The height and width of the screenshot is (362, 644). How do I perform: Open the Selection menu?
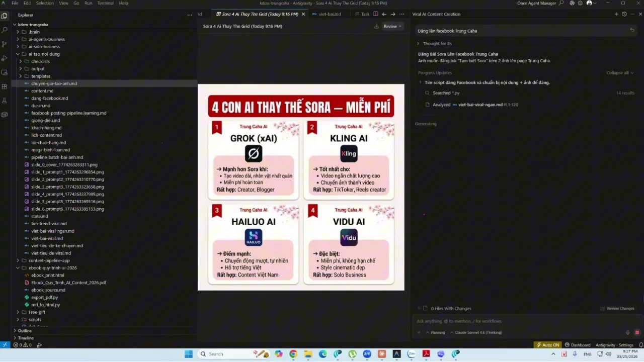[45, 3]
